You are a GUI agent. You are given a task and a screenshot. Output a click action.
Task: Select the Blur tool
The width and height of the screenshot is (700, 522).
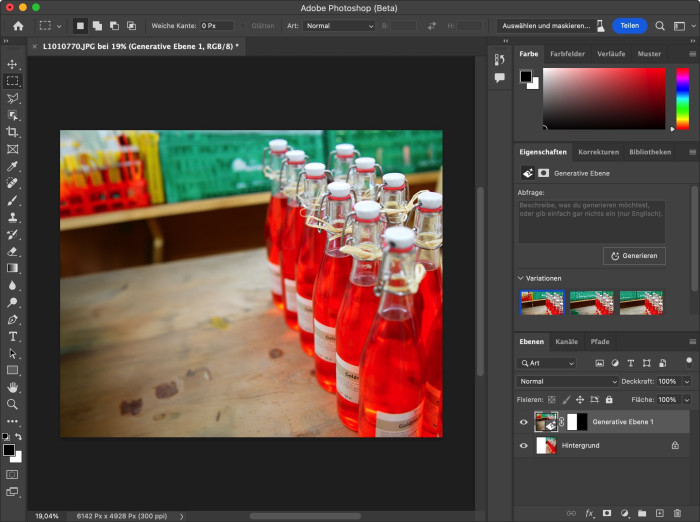12,285
